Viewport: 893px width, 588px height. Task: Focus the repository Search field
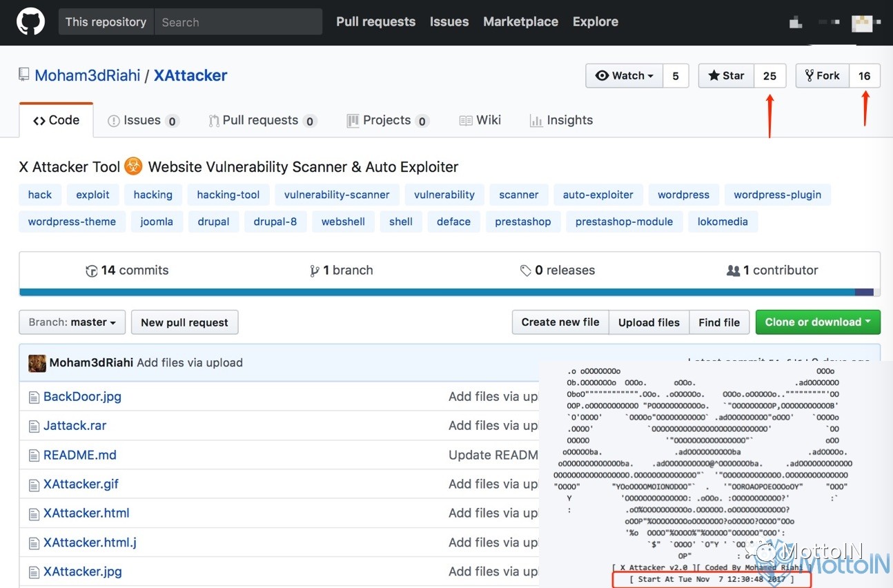pos(238,22)
